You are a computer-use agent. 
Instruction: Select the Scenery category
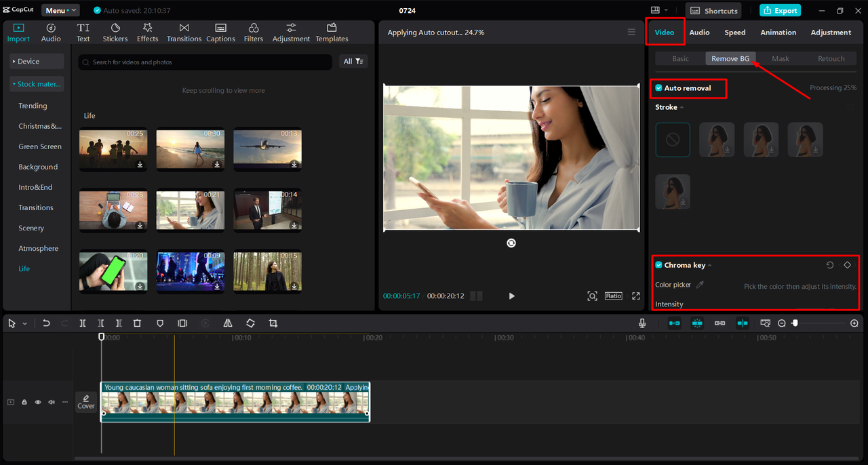pyautogui.click(x=31, y=228)
